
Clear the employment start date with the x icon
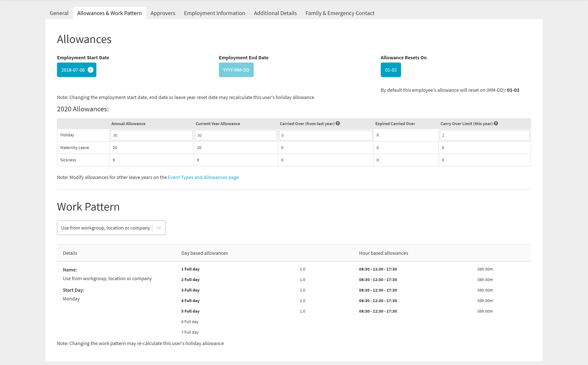click(90, 70)
